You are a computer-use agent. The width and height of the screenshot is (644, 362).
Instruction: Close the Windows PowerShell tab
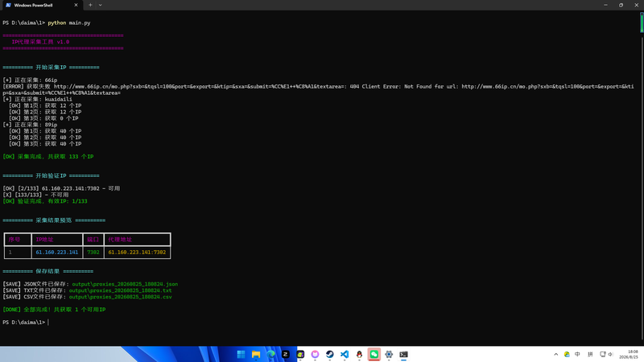(76, 5)
